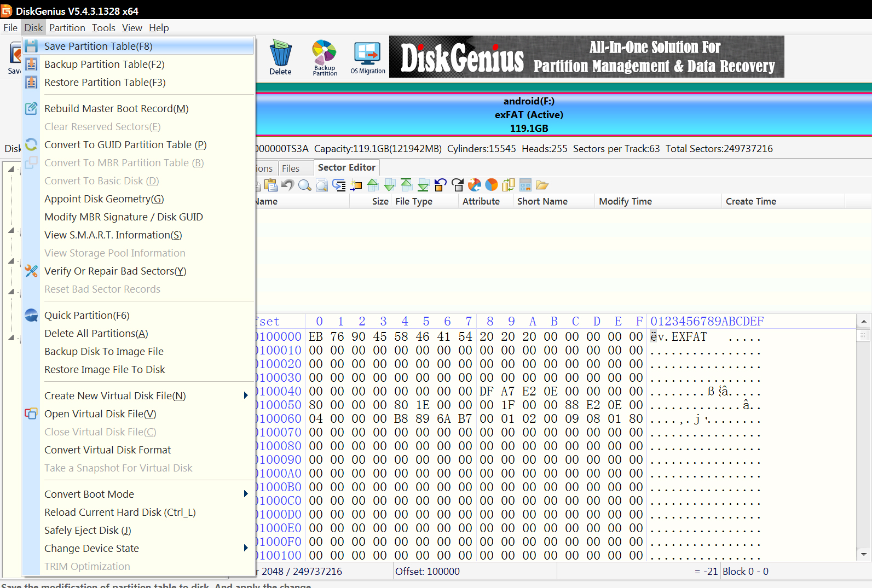
Task: Click the magnifier find icon
Action: pyautogui.click(x=305, y=185)
